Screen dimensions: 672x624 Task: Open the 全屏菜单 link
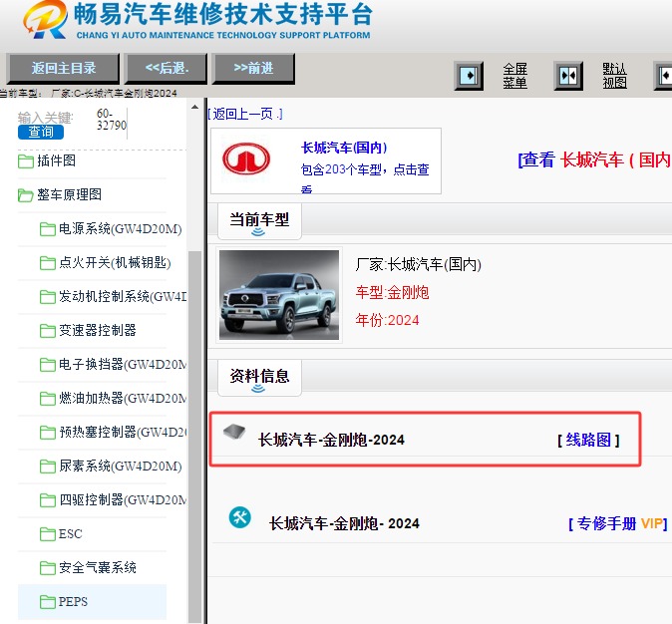coord(514,76)
